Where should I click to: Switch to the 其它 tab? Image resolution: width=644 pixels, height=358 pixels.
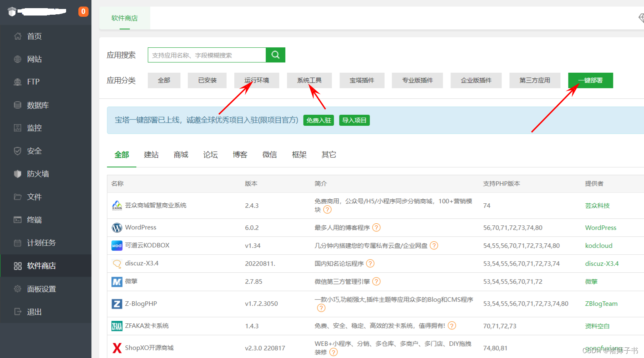[329, 155]
